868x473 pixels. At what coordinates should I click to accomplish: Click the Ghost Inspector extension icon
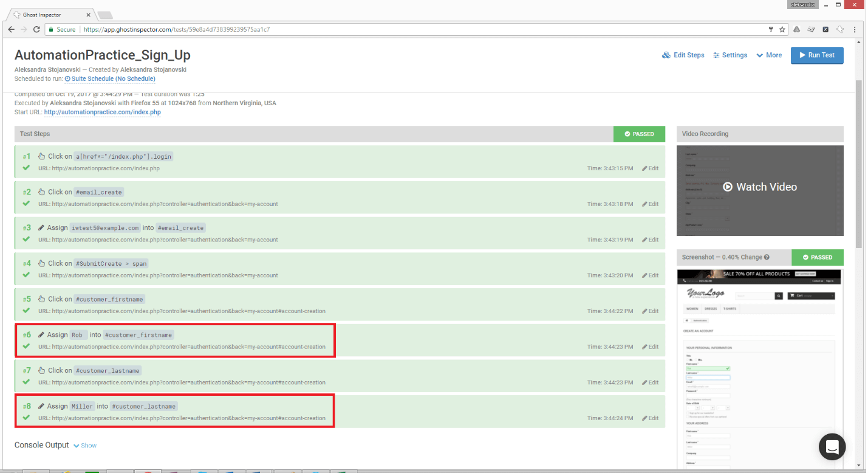click(x=840, y=29)
